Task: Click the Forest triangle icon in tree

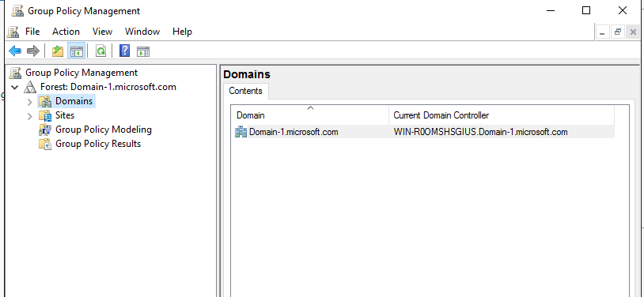Action: 30,87
